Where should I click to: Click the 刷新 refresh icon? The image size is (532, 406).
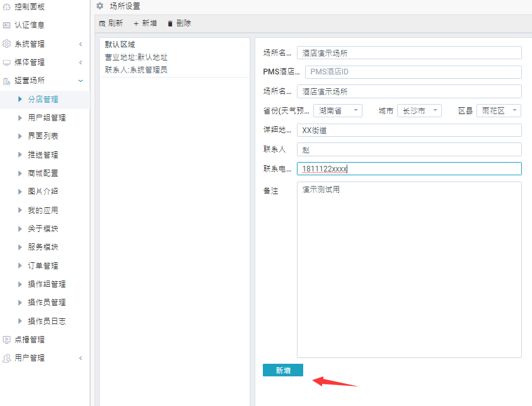pos(102,23)
